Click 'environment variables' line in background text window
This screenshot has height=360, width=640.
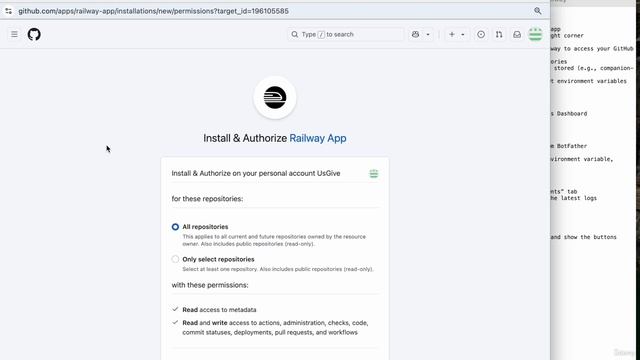point(589,81)
